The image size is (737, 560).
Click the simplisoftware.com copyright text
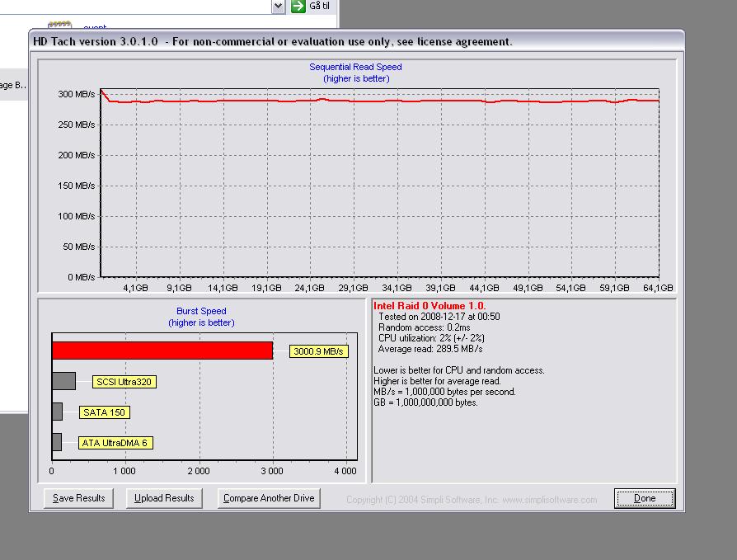(x=472, y=499)
